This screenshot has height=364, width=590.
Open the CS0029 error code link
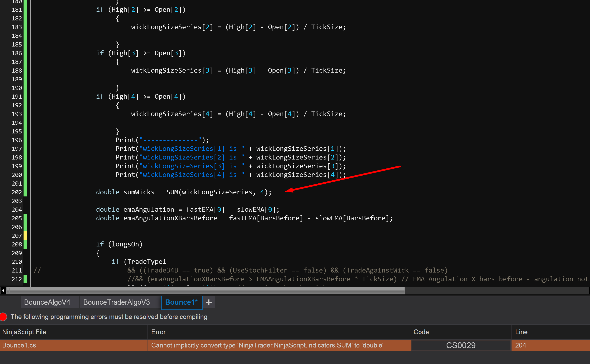pyautogui.click(x=461, y=345)
